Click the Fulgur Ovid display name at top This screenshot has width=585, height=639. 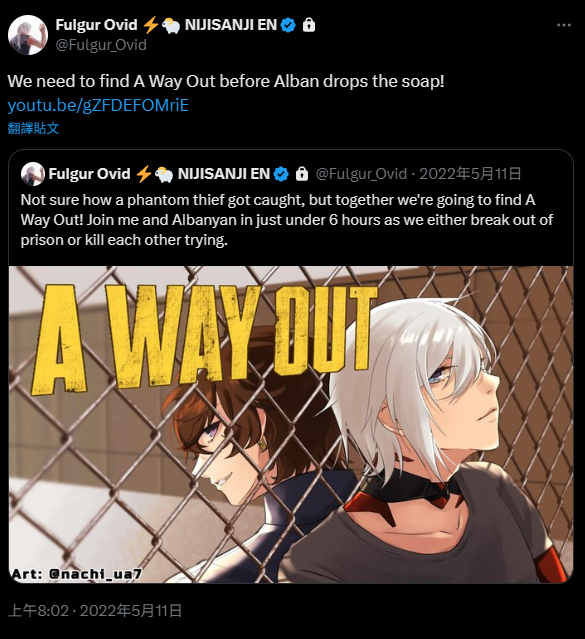coord(96,25)
